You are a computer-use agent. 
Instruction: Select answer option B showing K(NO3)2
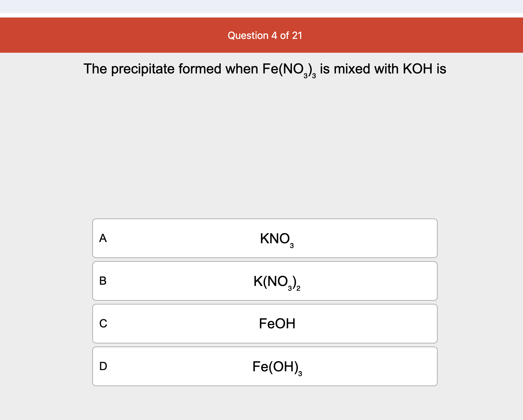[x=265, y=281]
